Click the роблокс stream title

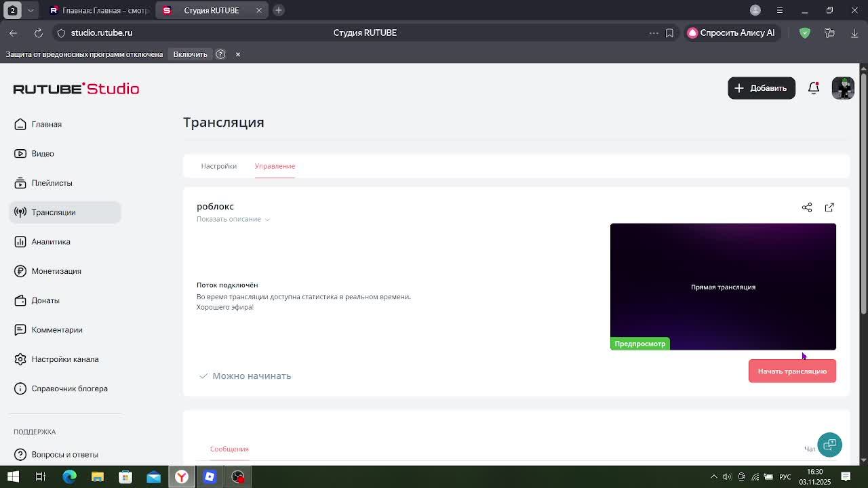215,206
